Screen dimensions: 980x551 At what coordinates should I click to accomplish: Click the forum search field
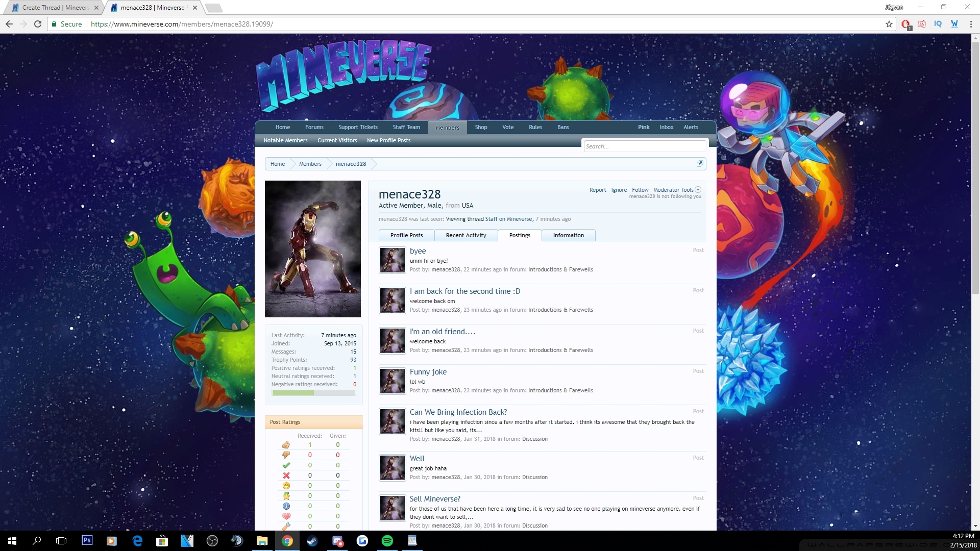pos(644,146)
